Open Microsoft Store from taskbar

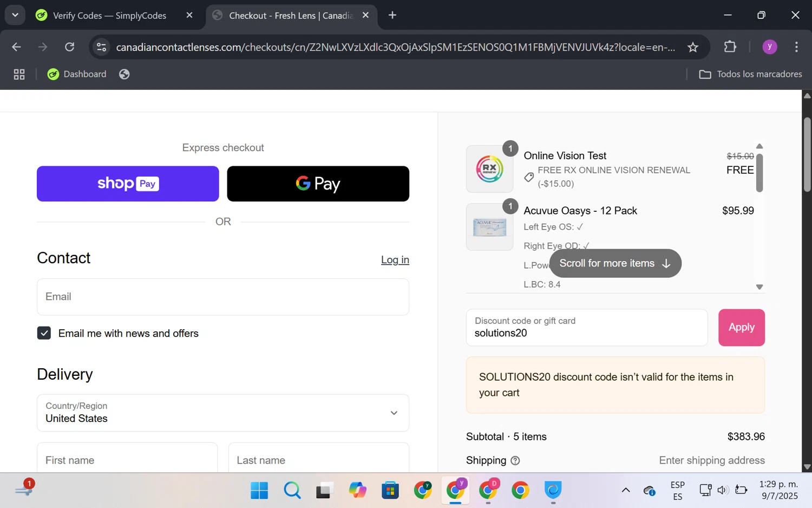[x=390, y=490]
